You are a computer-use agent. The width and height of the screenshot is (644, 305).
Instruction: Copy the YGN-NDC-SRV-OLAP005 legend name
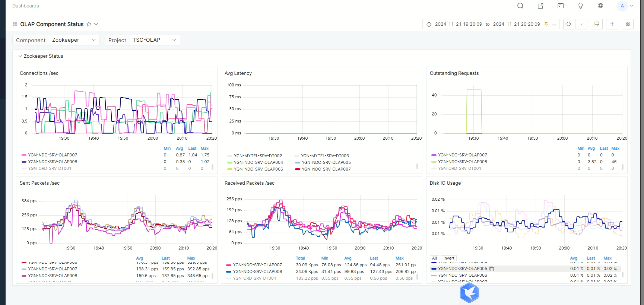click(492, 269)
